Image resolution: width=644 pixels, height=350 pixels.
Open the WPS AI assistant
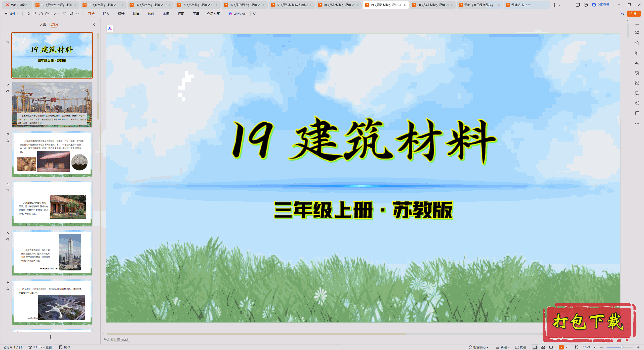pos(237,14)
